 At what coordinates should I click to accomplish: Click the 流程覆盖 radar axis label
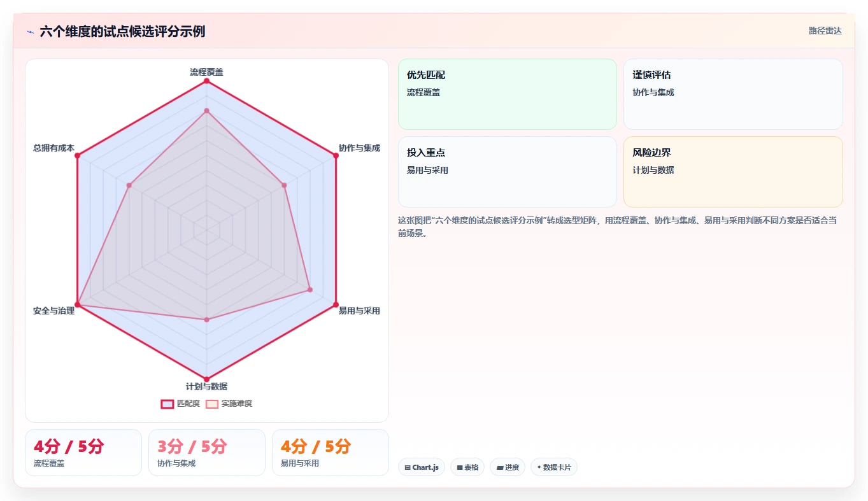(x=206, y=72)
